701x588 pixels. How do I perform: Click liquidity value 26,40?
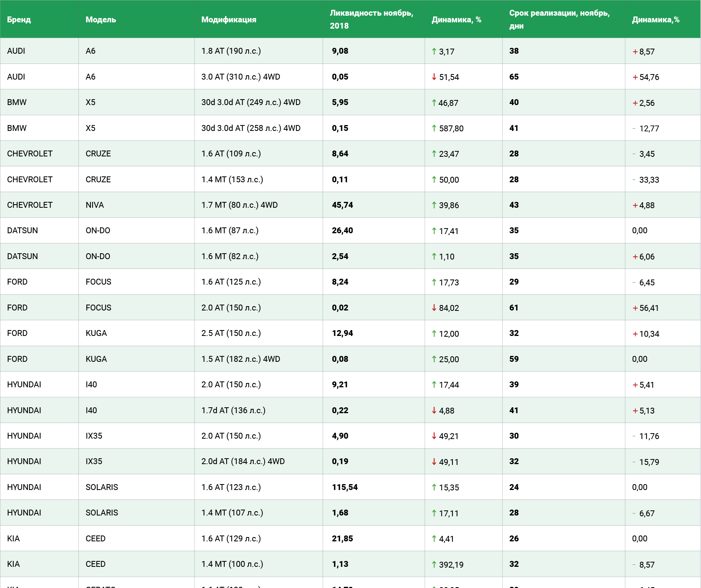coord(342,230)
